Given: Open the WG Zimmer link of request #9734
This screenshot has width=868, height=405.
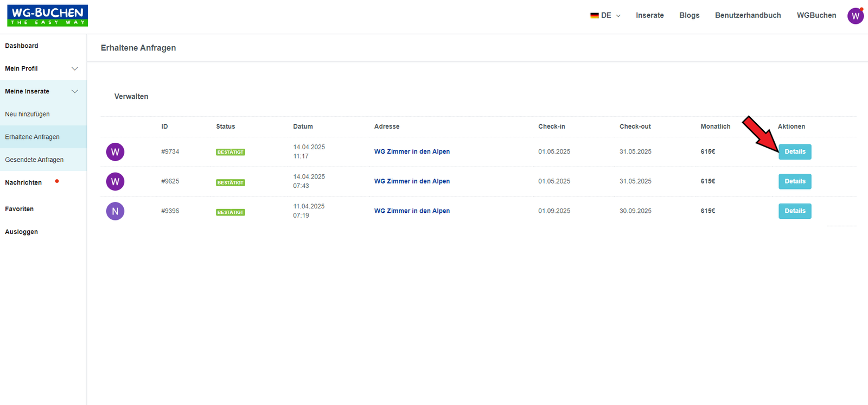Looking at the screenshot, I should [412, 151].
